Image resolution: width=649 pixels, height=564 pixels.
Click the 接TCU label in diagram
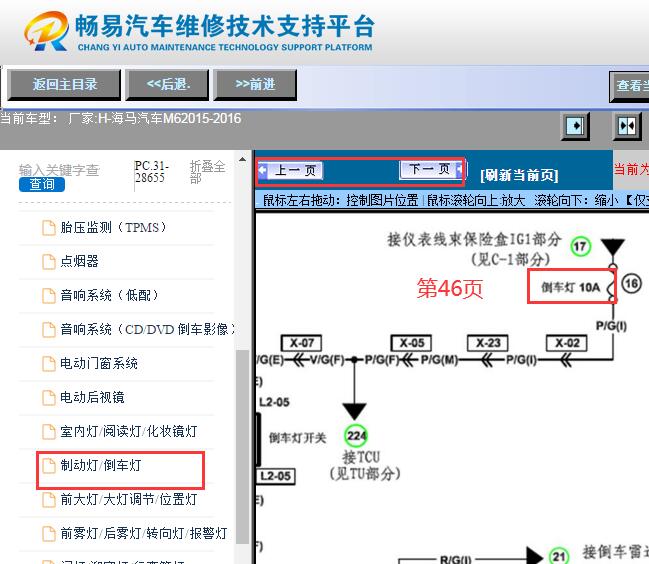click(361, 457)
